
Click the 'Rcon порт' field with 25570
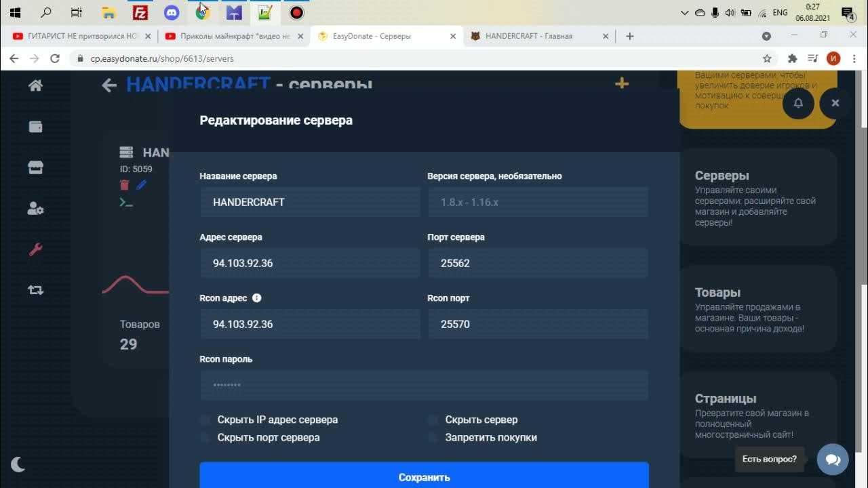click(538, 324)
